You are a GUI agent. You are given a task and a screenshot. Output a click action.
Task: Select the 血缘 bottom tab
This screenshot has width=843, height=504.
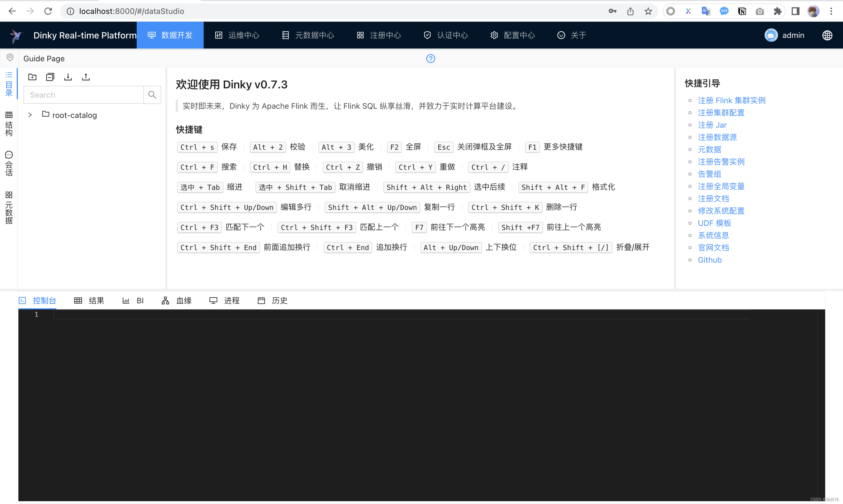[177, 301]
